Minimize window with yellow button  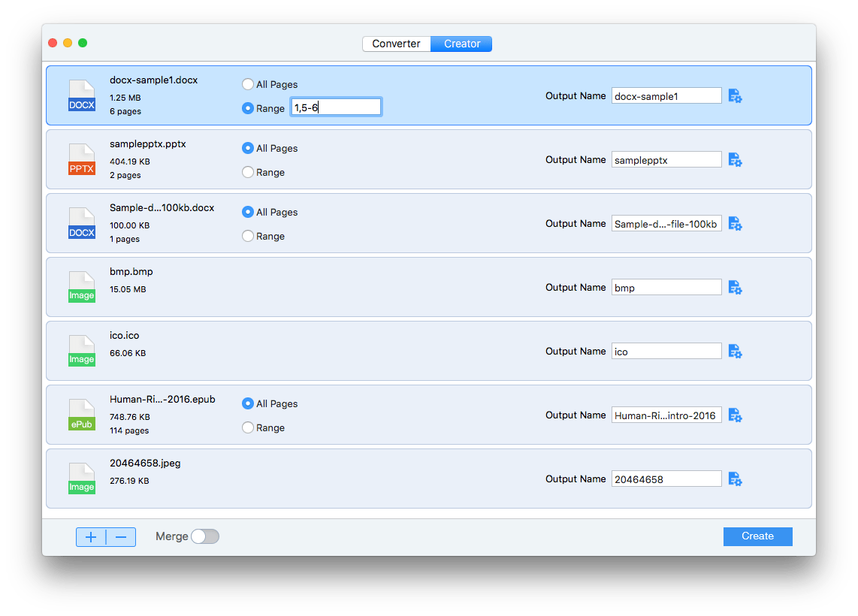(68, 43)
